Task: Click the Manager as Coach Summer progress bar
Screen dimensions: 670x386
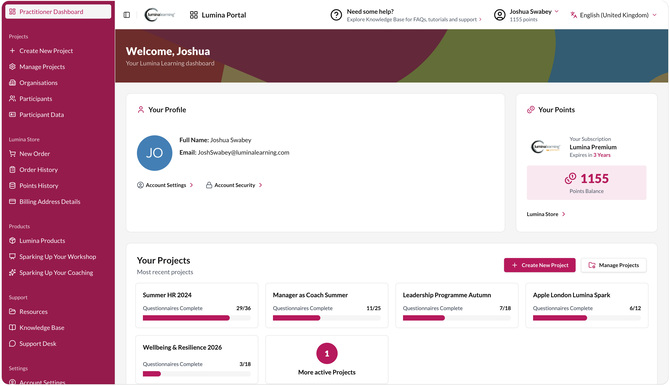Action: [326, 318]
